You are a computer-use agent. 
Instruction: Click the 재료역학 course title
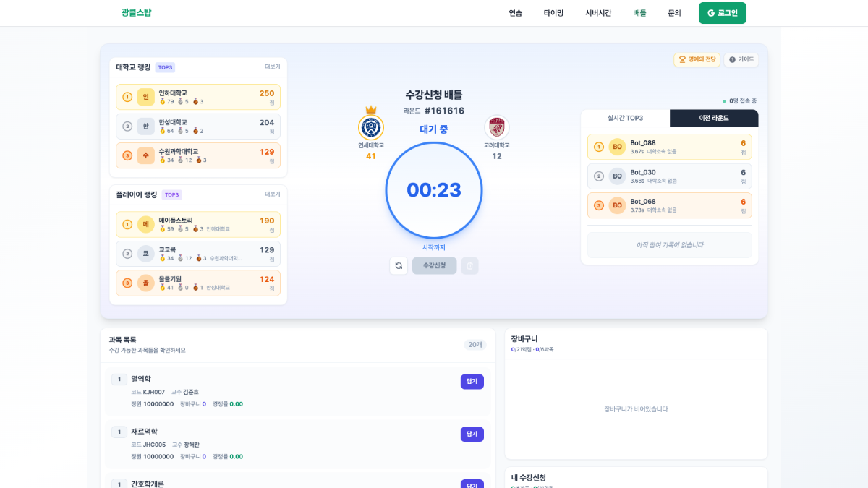(x=144, y=432)
